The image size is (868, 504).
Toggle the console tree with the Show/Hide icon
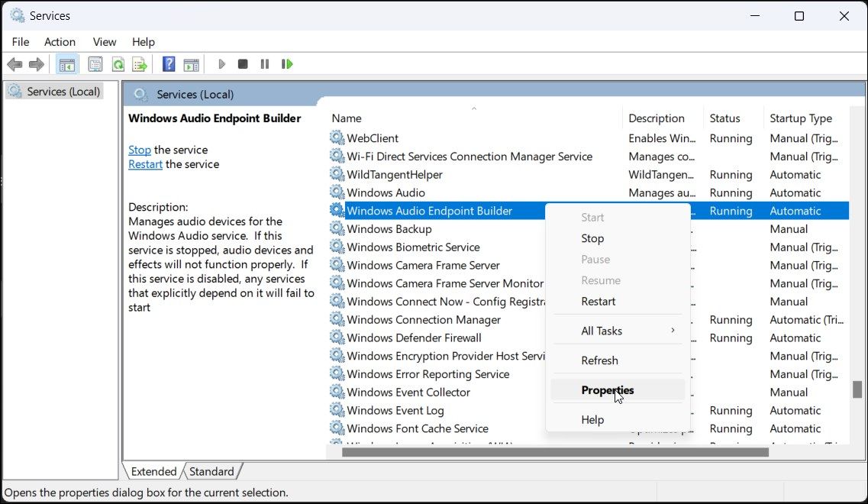(x=66, y=63)
